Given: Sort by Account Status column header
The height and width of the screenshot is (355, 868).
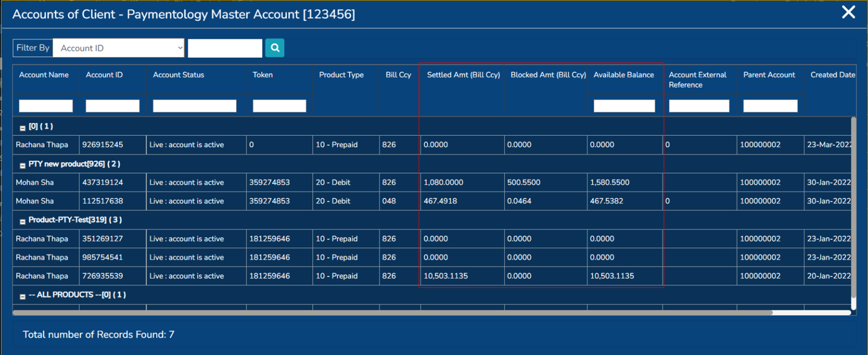Looking at the screenshot, I should [x=178, y=75].
